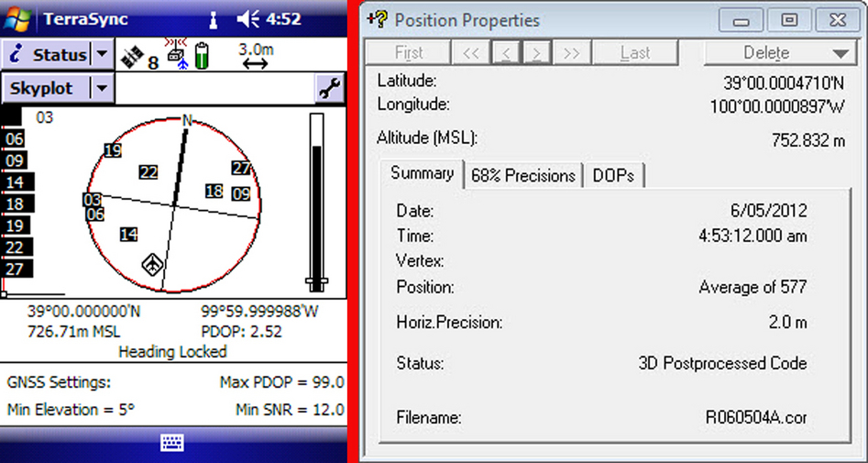
Task: Click the Last position button
Action: pos(635,53)
